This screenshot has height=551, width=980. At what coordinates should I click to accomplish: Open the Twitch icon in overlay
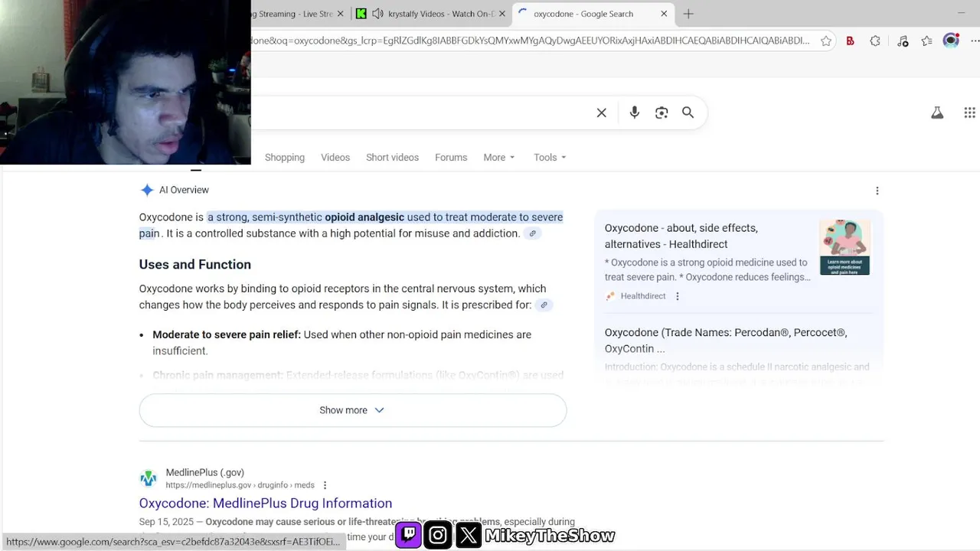pos(408,535)
